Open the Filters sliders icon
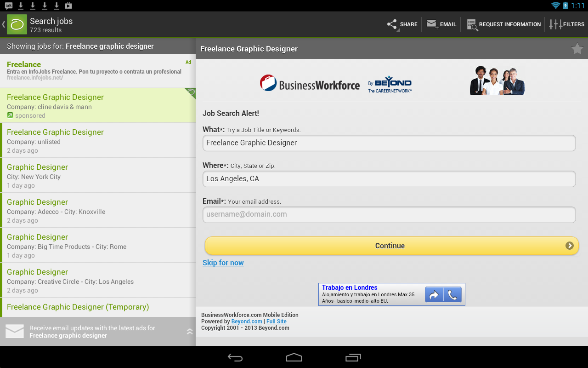Screen dimensions: 588x368 tap(555, 24)
